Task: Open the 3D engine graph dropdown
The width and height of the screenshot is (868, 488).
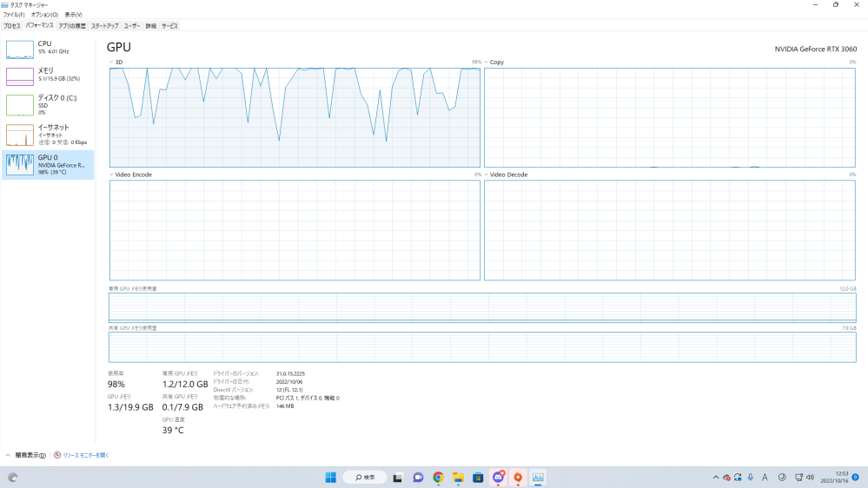Action: click(x=112, y=63)
